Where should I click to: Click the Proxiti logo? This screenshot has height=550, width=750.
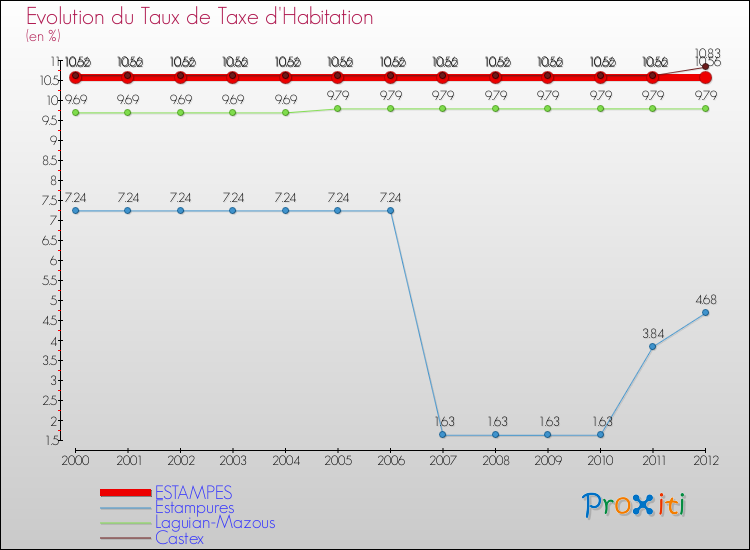(634, 505)
